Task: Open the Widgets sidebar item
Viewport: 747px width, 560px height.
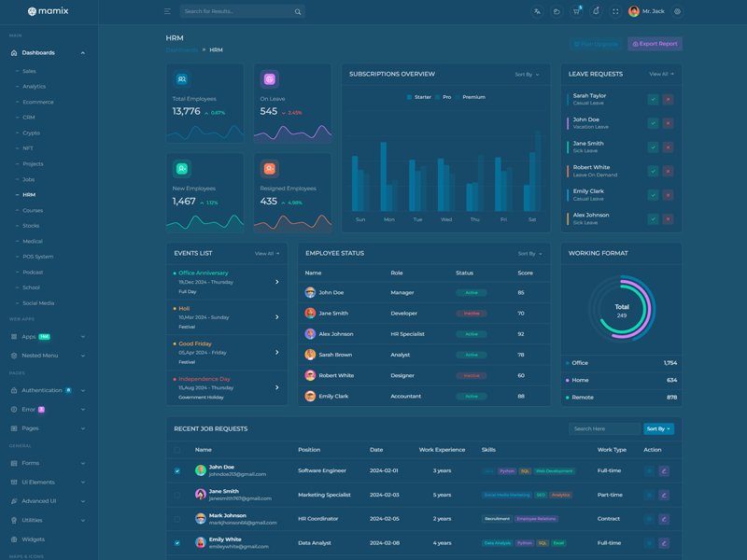Action: point(34,539)
